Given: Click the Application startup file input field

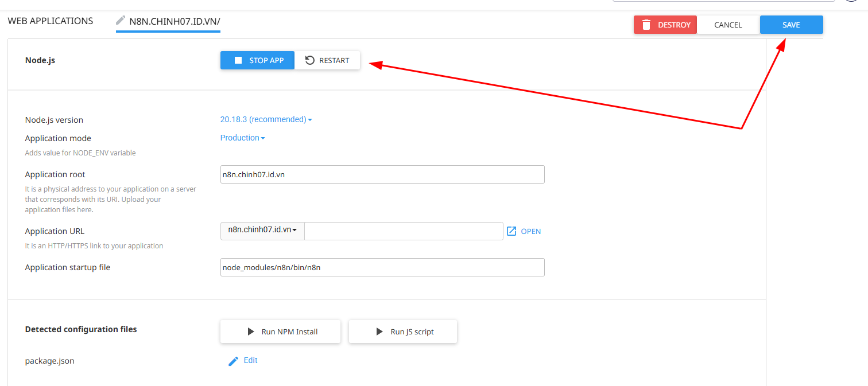Looking at the screenshot, I should click(x=382, y=267).
